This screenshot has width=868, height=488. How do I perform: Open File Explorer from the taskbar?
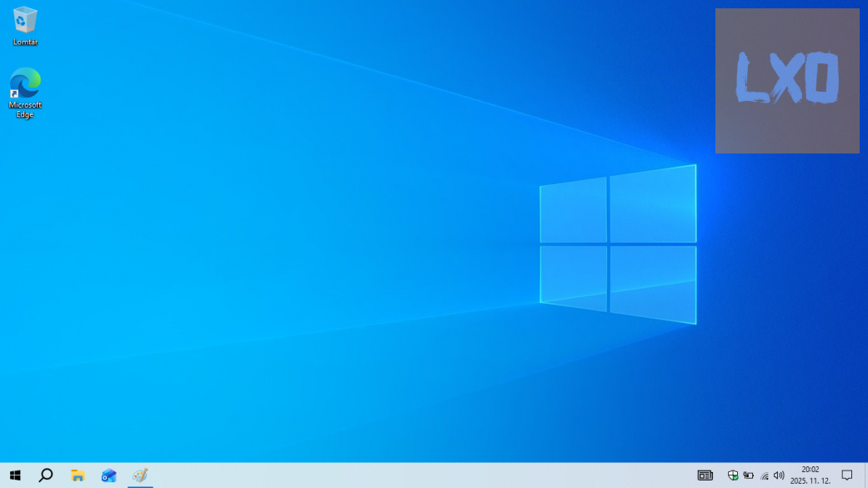(x=77, y=475)
